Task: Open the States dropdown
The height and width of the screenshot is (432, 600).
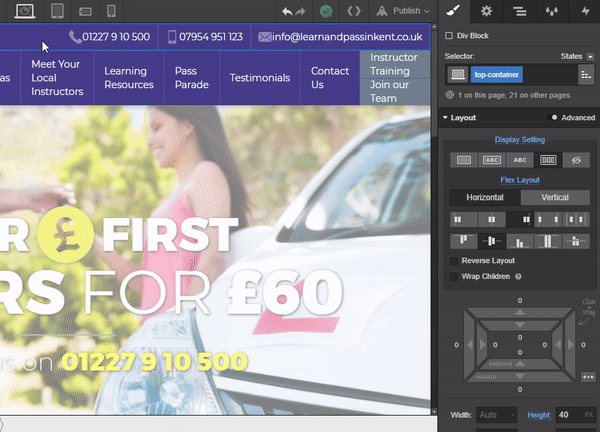Action: point(590,57)
